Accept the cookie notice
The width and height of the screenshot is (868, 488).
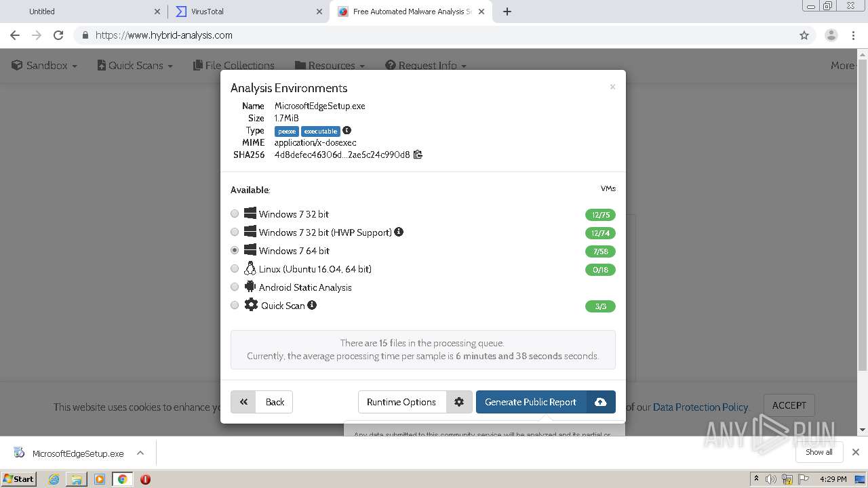tap(789, 405)
